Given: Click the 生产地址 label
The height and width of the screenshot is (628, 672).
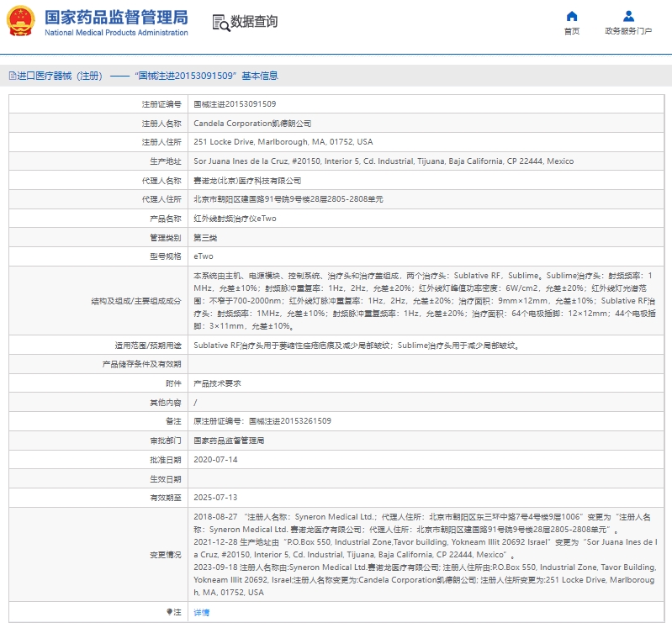Looking at the screenshot, I should pyautogui.click(x=166, y=161).
